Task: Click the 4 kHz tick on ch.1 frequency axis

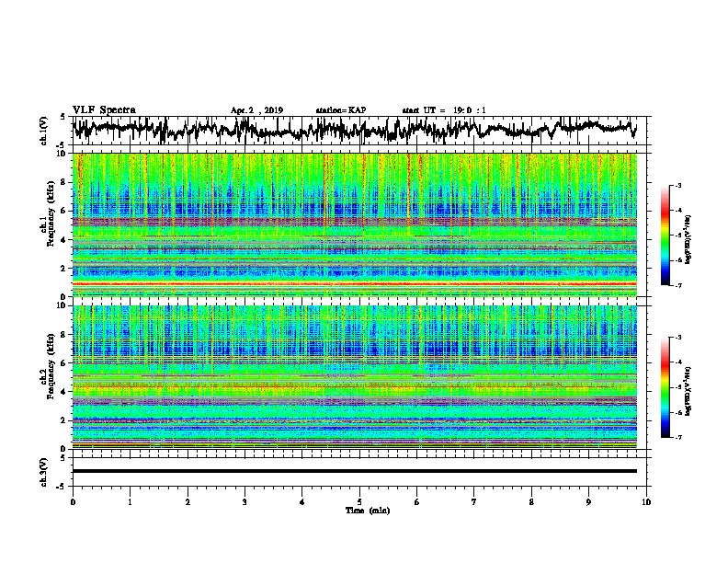Action: pyautogui.click(x=64, y=240)
